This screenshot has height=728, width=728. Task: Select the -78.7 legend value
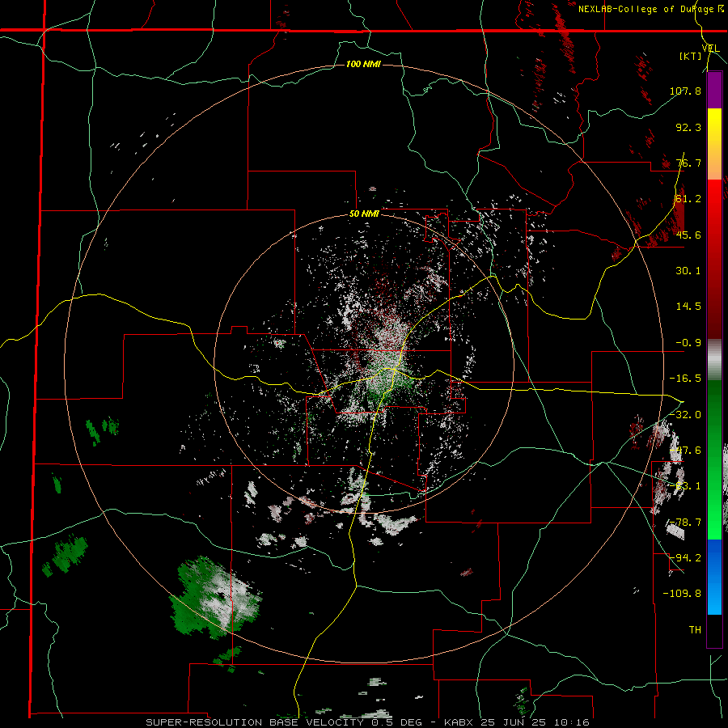point(685,523)
